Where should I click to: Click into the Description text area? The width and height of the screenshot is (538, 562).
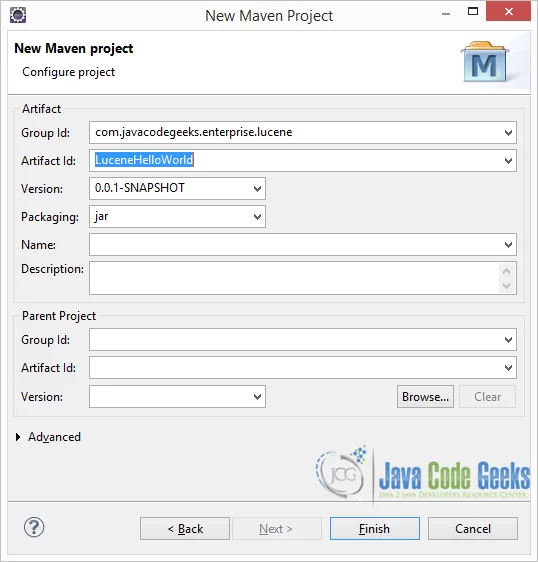pos(294,278)
